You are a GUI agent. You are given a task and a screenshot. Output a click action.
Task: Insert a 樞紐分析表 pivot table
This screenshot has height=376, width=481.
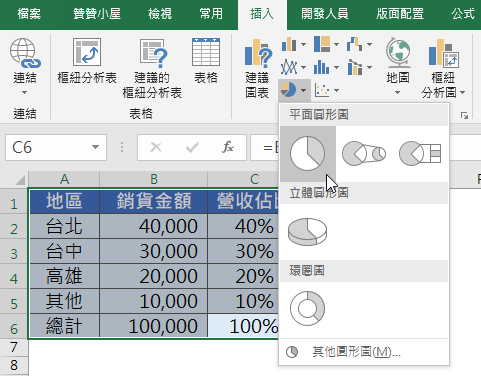pos(87,62)
